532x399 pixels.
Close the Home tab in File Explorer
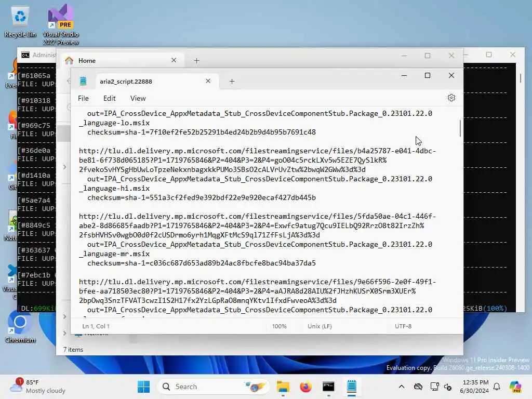pos(174,60)
